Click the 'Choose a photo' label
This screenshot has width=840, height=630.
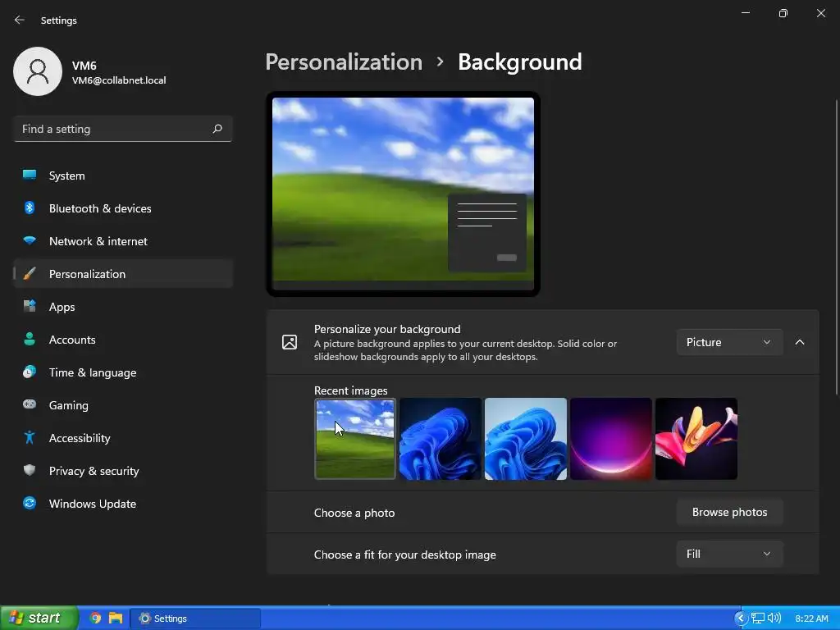[354, 513]
